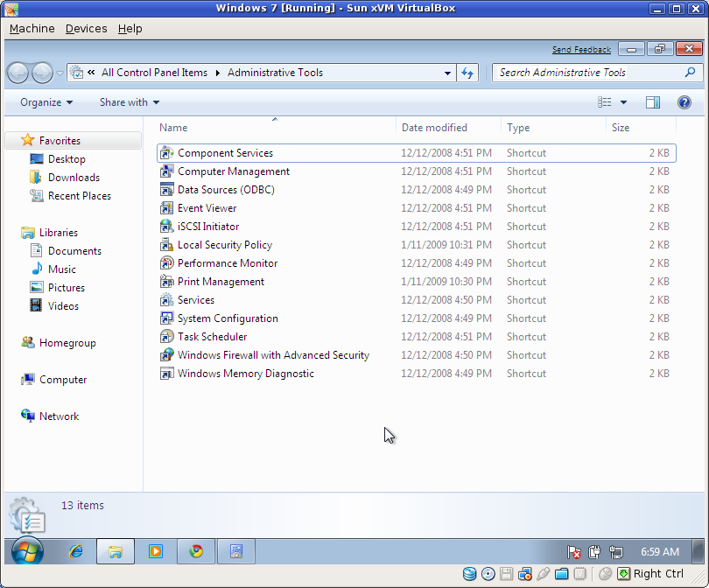Viewport: 709px width, 588px height.
Task: Click the Send Feedback link
Action: click(x=581, y=50)
